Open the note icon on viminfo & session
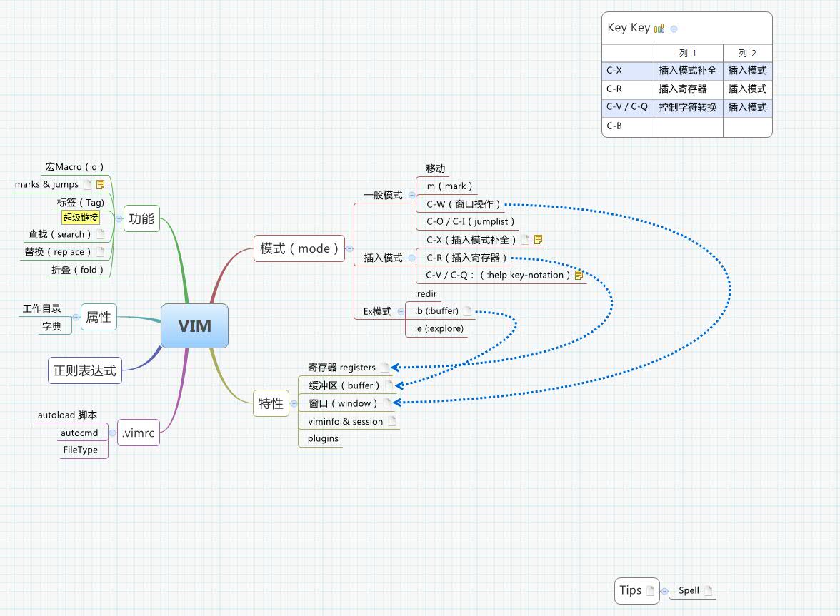 pos(392,421)
